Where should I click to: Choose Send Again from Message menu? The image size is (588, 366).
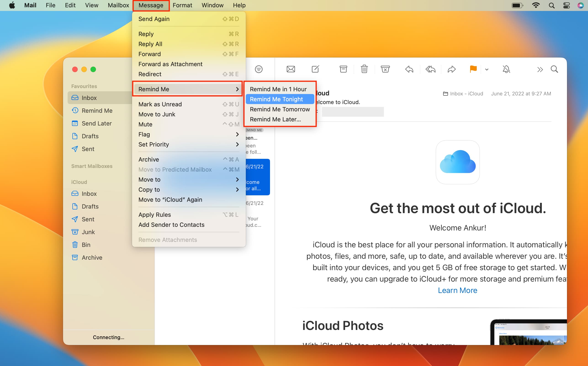tap(189, 19)
